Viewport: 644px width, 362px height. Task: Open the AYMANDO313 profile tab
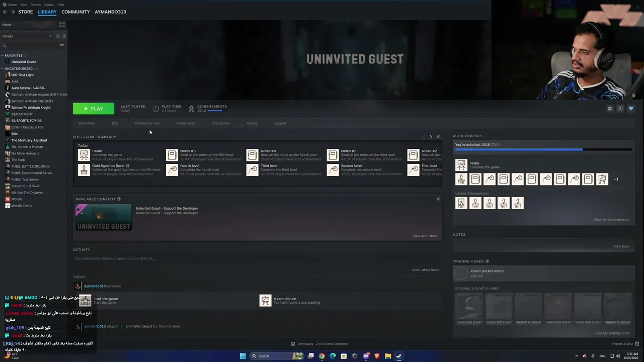pos(110,12)
